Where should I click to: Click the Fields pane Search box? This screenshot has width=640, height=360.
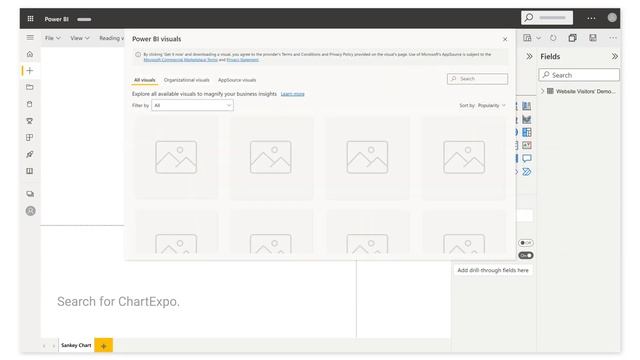(579, 75)
